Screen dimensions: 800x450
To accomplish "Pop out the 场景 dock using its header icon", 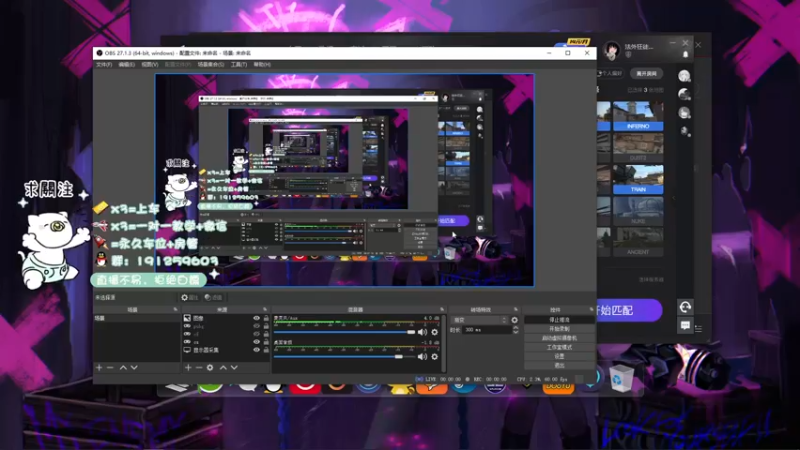I will 176,310.
